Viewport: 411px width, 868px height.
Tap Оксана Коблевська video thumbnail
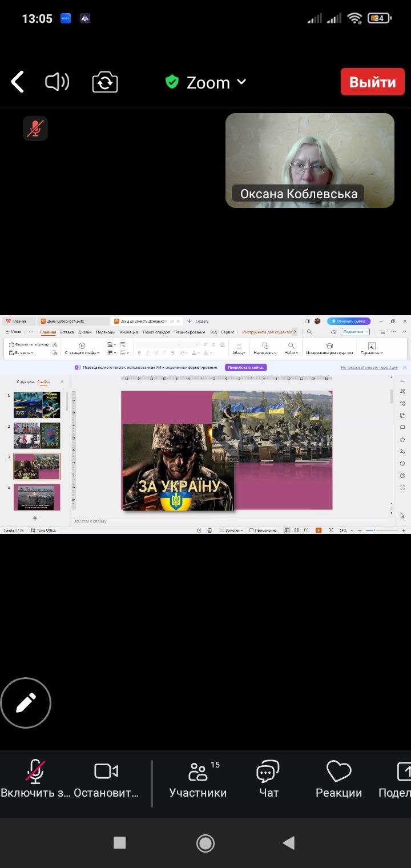pyautogui.click(x=309, y=160)
